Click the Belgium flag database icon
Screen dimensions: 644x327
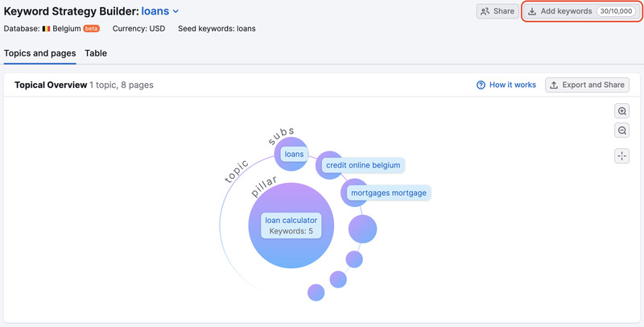point(47,28)
